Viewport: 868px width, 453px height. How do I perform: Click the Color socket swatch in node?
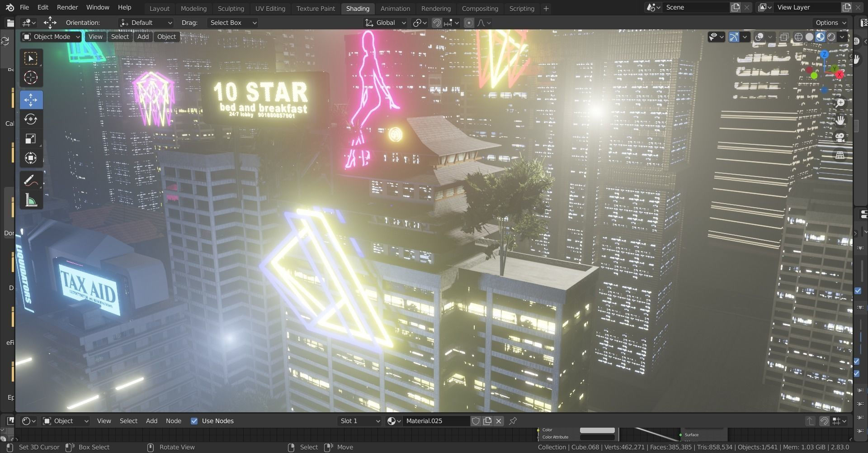point(597,430)
